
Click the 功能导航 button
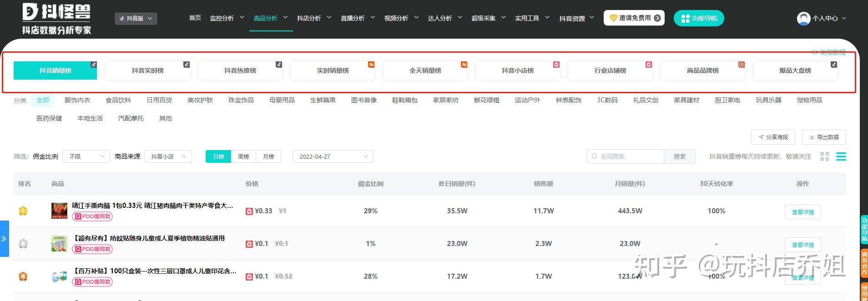(699, 18)
